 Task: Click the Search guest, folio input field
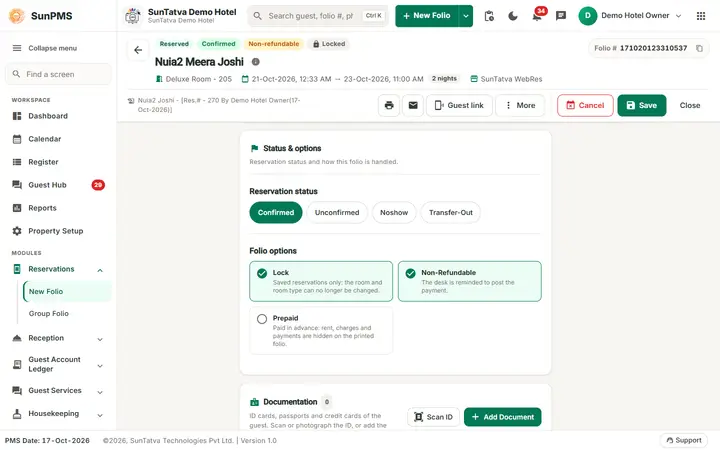tap(318, 16)
